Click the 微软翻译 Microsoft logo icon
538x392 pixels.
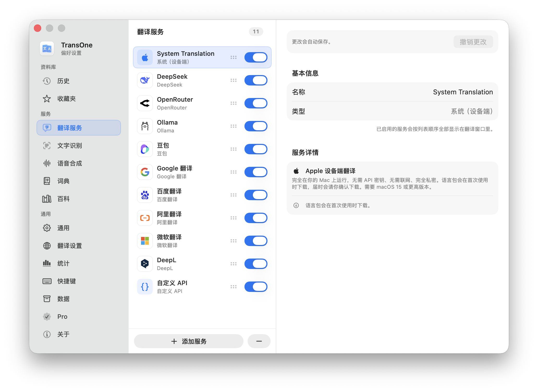[145, 241]
